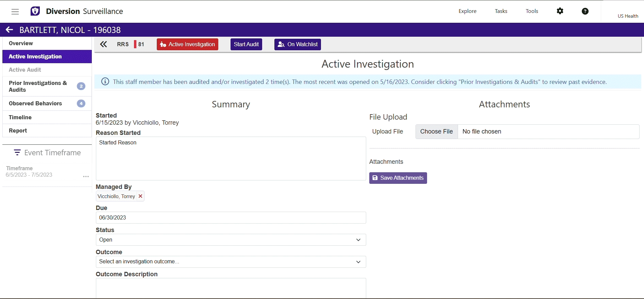Click the Event Timeframe filter icon
Image resolution: width=644 pixels, height=299 pixels.
[17, 153]
